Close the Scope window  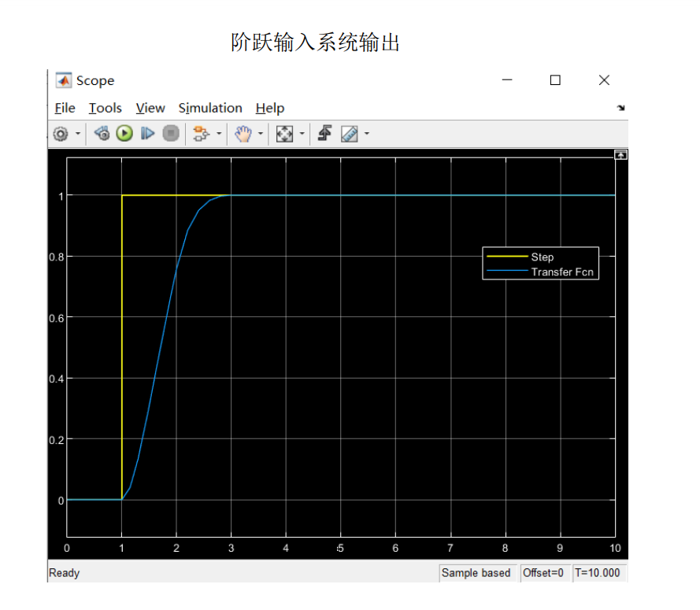[604, 79]
